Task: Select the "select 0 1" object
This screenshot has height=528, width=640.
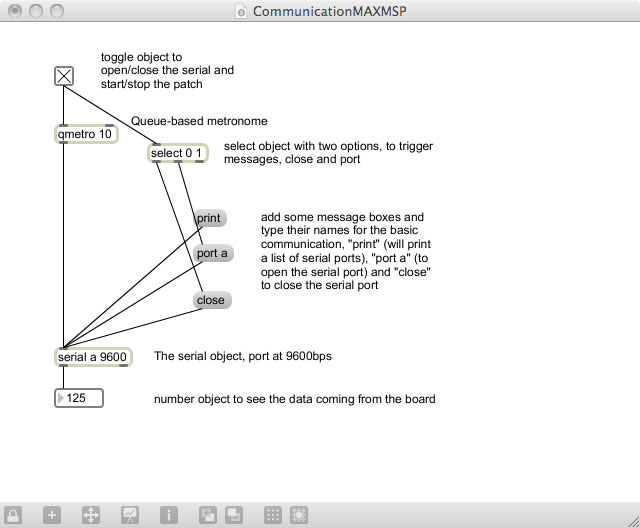Action: 176,153
